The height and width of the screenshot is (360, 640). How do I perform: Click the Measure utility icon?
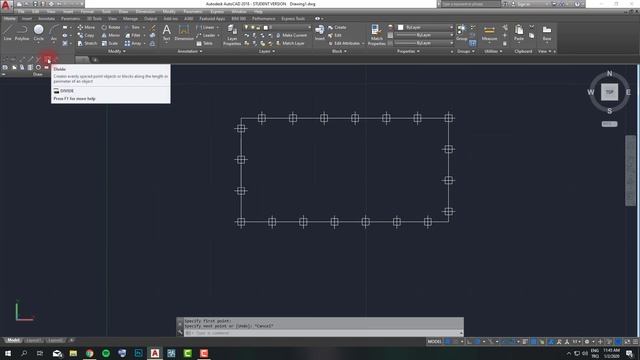pyautogui.click(x=489, y=32)
